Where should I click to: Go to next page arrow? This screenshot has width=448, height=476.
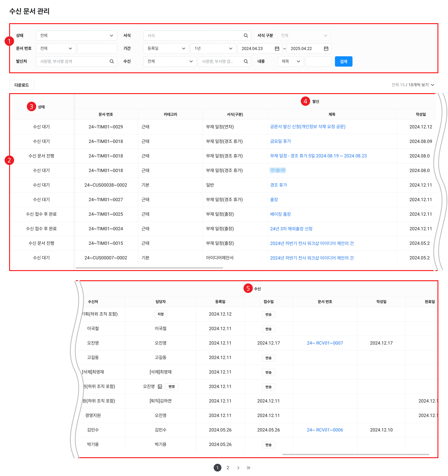coord(238,468)
